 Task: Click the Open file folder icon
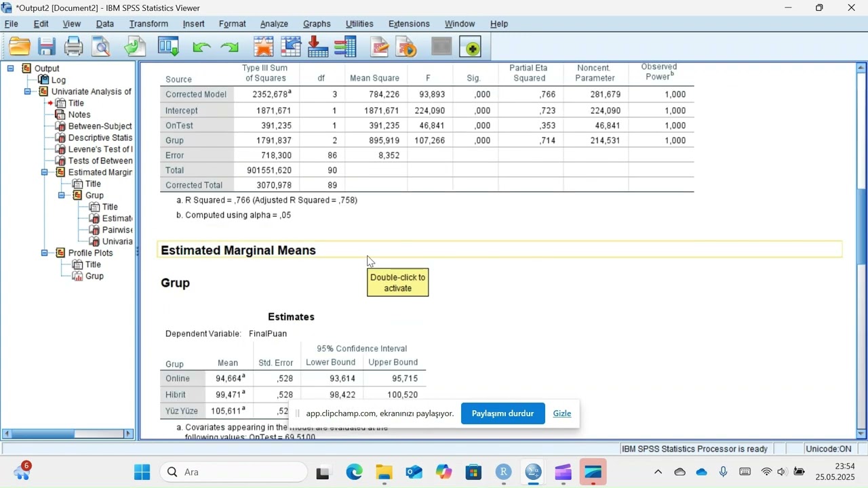[x=20, y=47]
